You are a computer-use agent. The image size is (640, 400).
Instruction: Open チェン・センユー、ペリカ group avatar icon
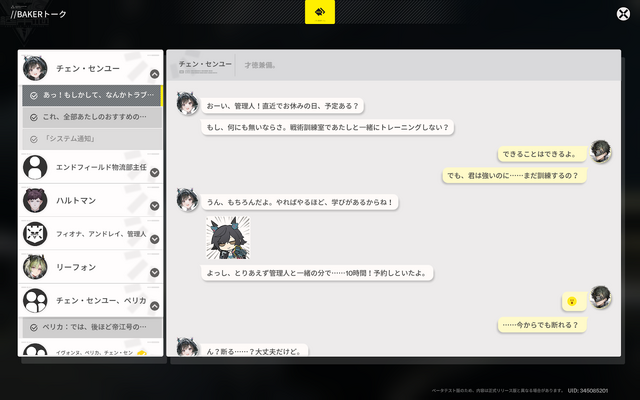click(35, 300)
